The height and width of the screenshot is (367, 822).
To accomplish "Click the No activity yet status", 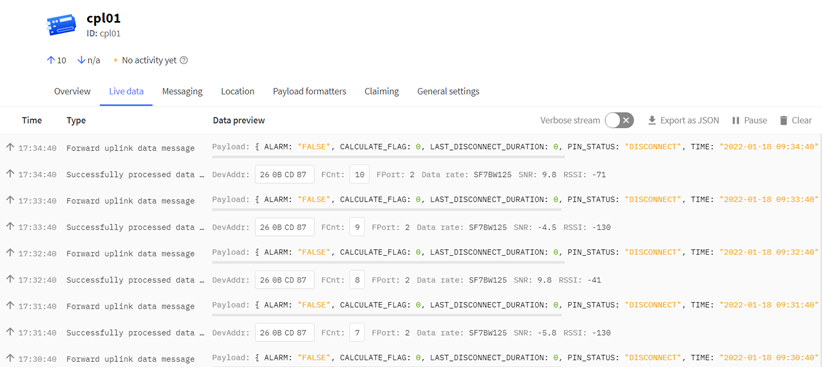I will pyautogui.click(x=149, y=60).
